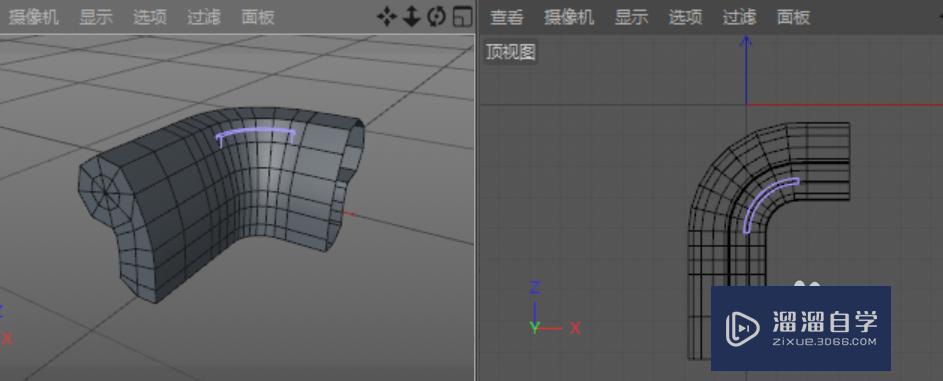Click the toggle viewport layout icon
This screenshot has height=381, width=943.
click(x=462, y=17)
